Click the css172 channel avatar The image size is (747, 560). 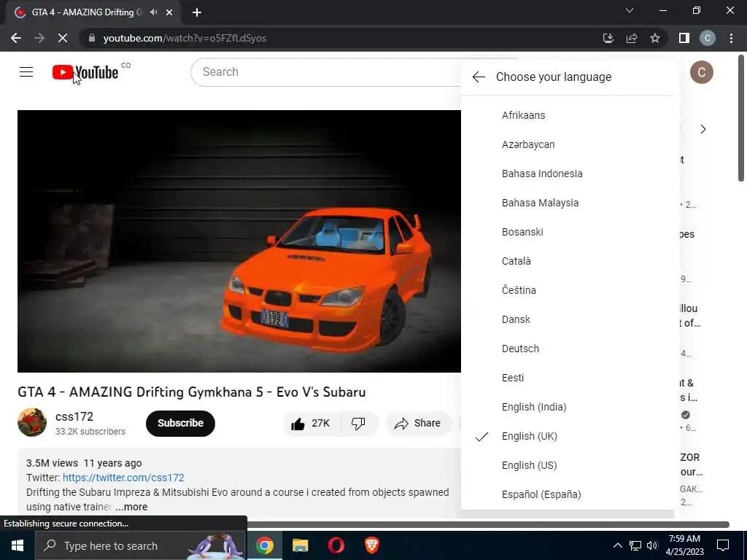(32, 422)
